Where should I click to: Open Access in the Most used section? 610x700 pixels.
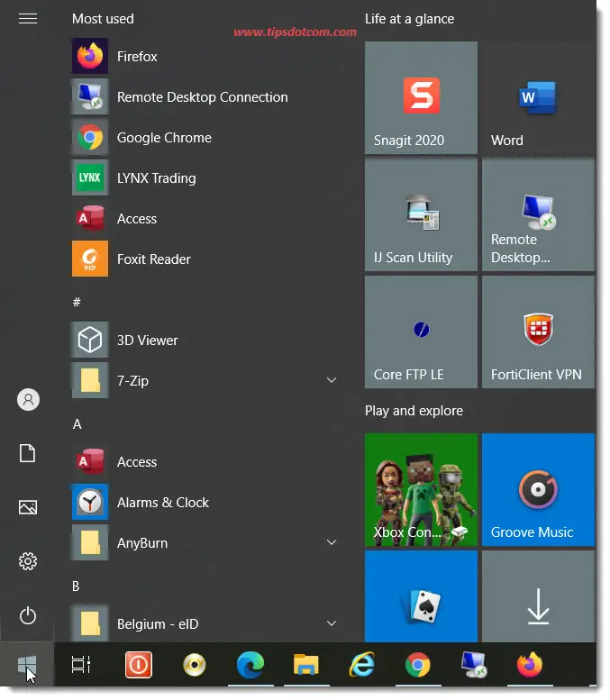point(205,218)
